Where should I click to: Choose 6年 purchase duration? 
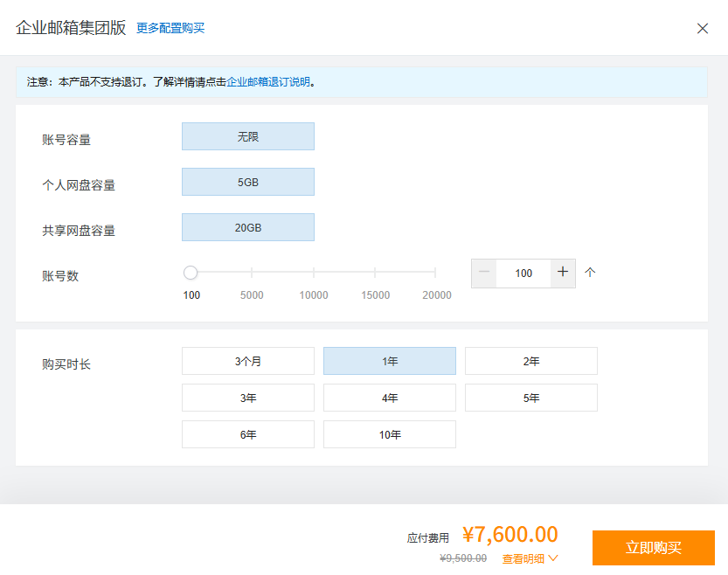coord(248,434)
